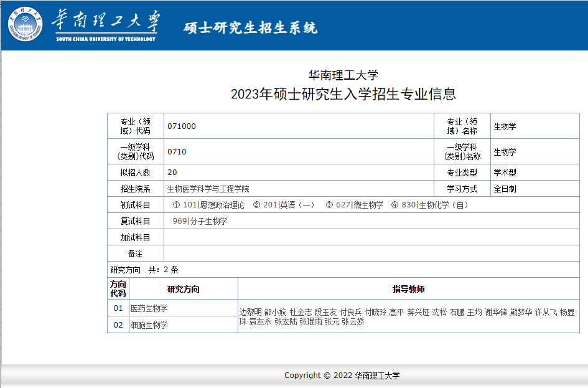Viewport: 588px width, 388px height.
Task: Click the 一级学科(类别)代码 label cell
Action: [x=136, y=151]
